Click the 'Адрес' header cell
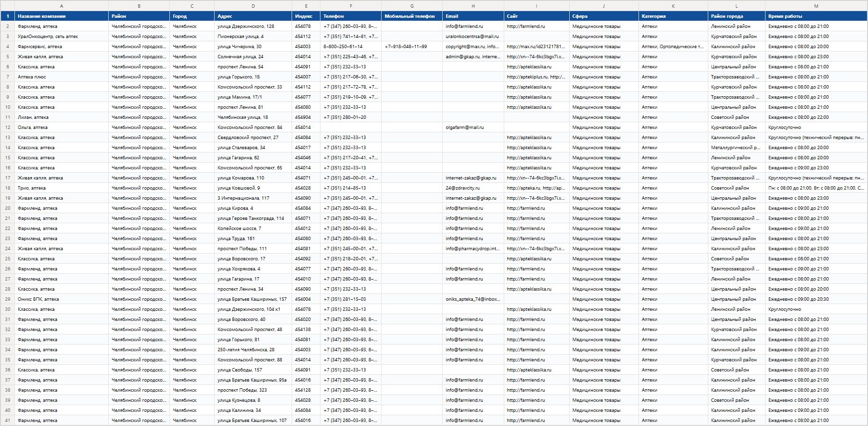Viewport: 868px width, 434px height. click(x=253, y=16)
